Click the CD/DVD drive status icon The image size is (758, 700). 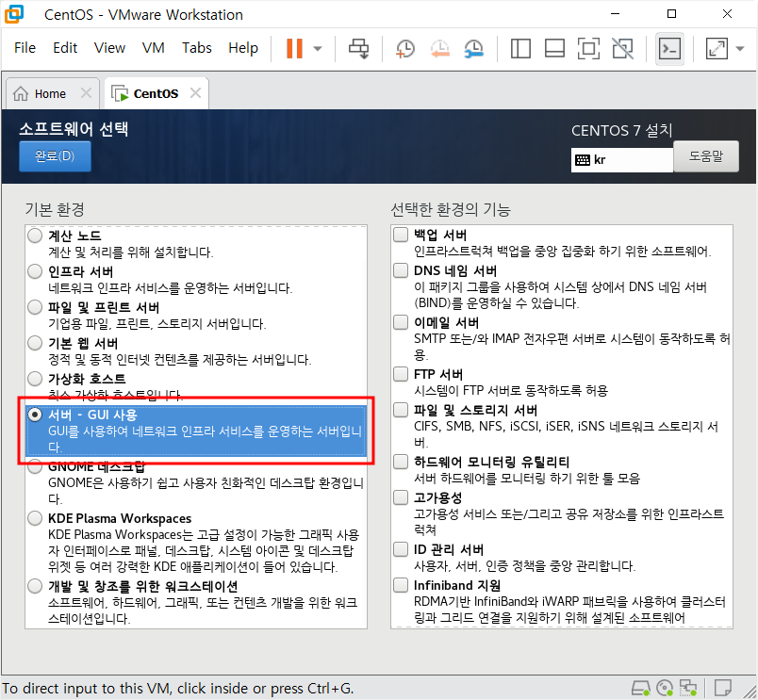tap(665, 688)
